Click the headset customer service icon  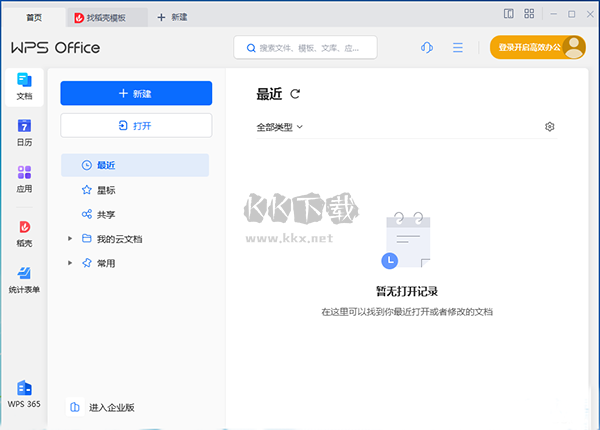[x=427, y=47]
